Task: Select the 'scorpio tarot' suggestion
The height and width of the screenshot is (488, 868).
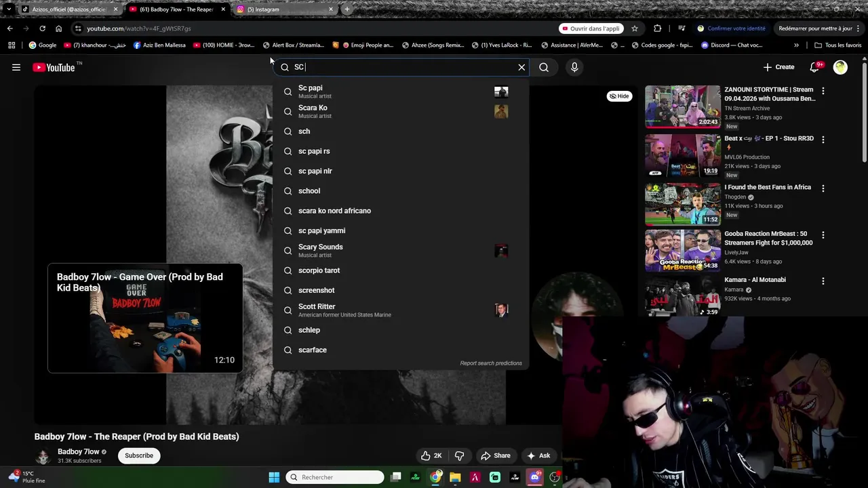Action: pyautogui.click(x=400, y=270)
